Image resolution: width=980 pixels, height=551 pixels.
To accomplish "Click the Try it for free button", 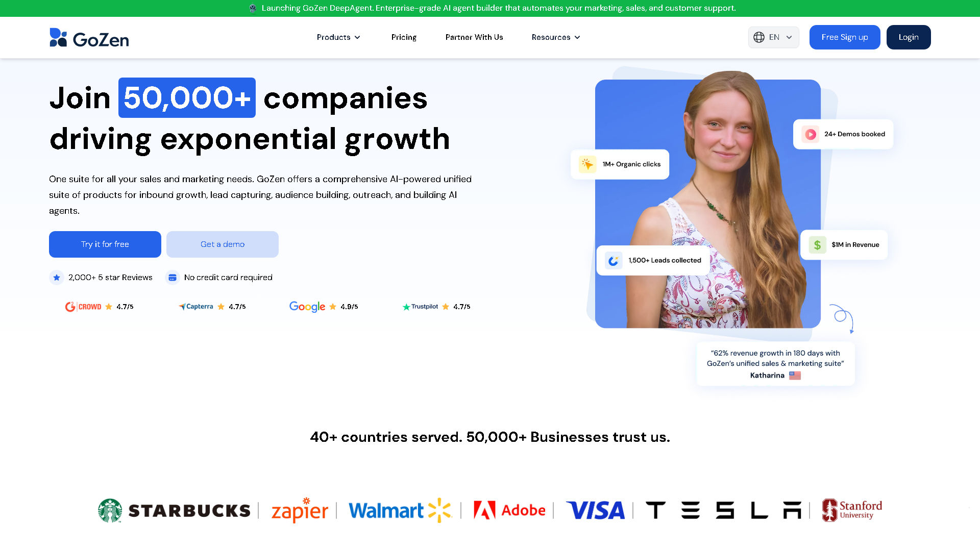I will [105, 244].
